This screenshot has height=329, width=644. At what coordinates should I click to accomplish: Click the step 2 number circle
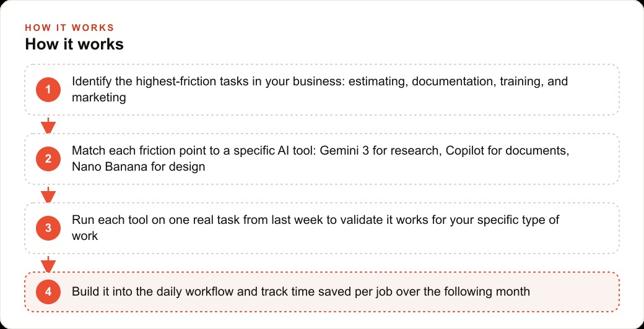[x=48, y=159]
